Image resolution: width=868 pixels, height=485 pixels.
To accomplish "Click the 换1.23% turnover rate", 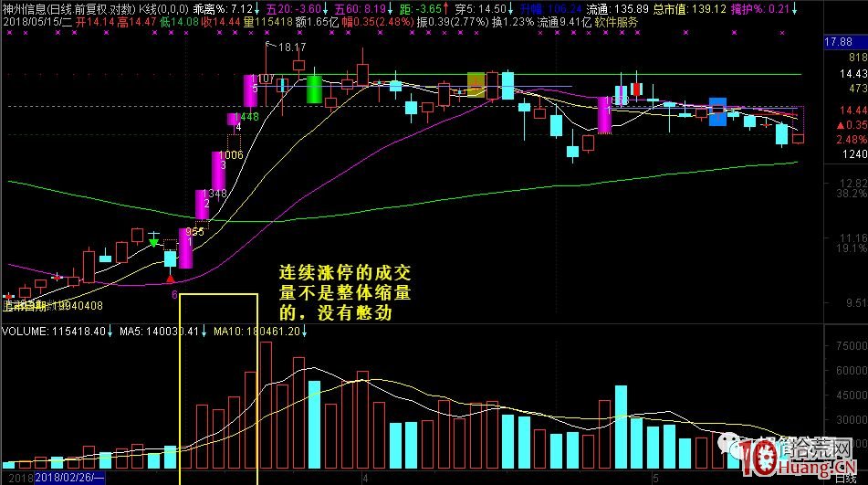I will point(513,22).
